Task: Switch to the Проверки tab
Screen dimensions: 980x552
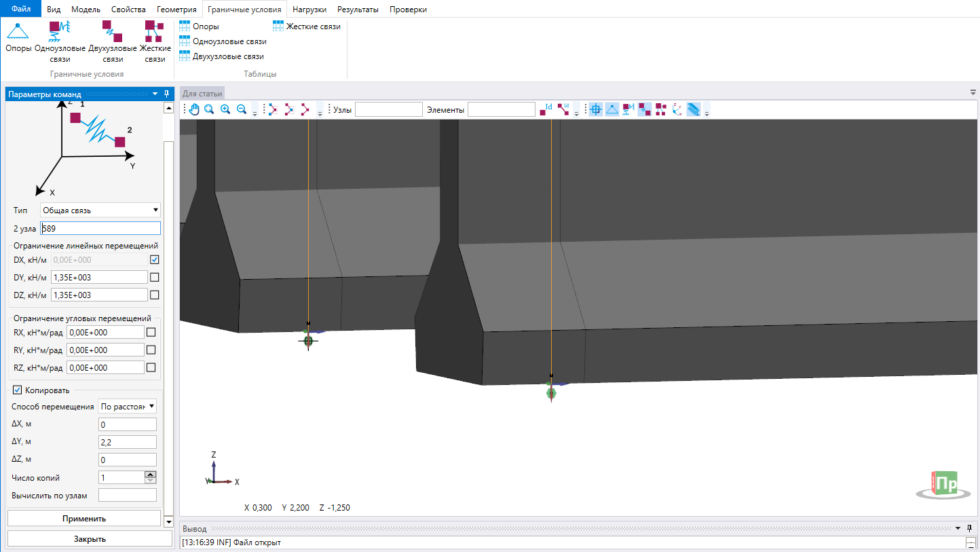Action: pyautogui.click(x=409, y=10)
